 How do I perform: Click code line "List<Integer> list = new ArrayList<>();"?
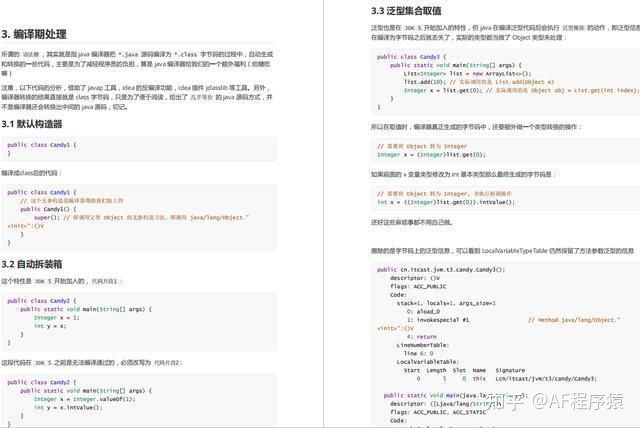pos(467,73)
